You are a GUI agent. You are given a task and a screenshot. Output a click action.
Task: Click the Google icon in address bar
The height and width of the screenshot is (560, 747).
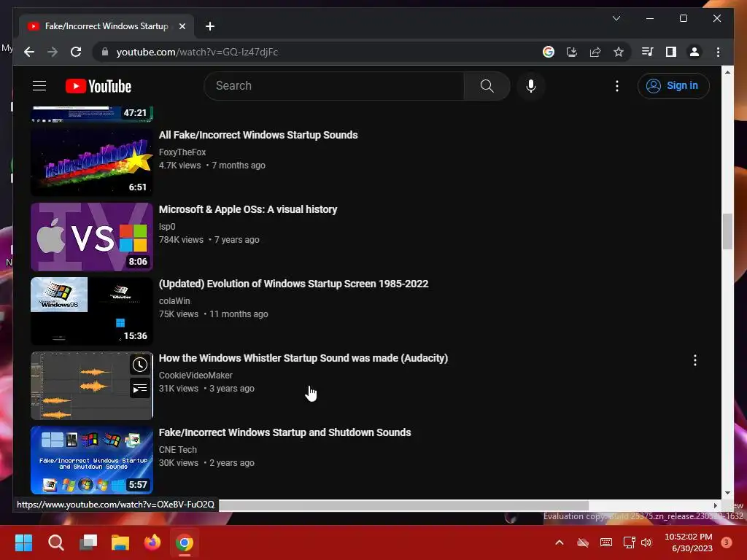point(549,52)
